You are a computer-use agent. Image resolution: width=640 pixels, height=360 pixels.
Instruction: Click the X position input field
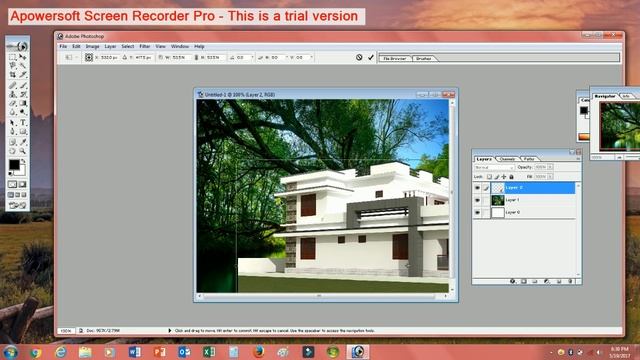pos(109,58)
